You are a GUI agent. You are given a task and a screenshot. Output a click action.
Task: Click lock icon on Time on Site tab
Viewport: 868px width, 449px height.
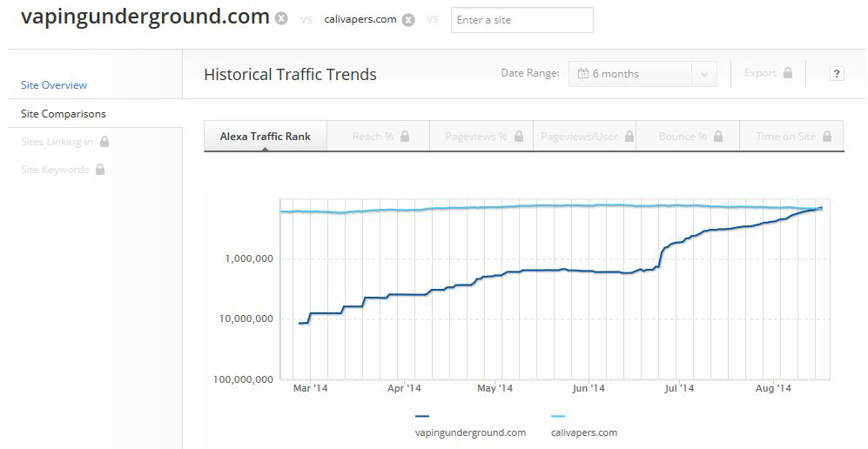coord(827,137)
